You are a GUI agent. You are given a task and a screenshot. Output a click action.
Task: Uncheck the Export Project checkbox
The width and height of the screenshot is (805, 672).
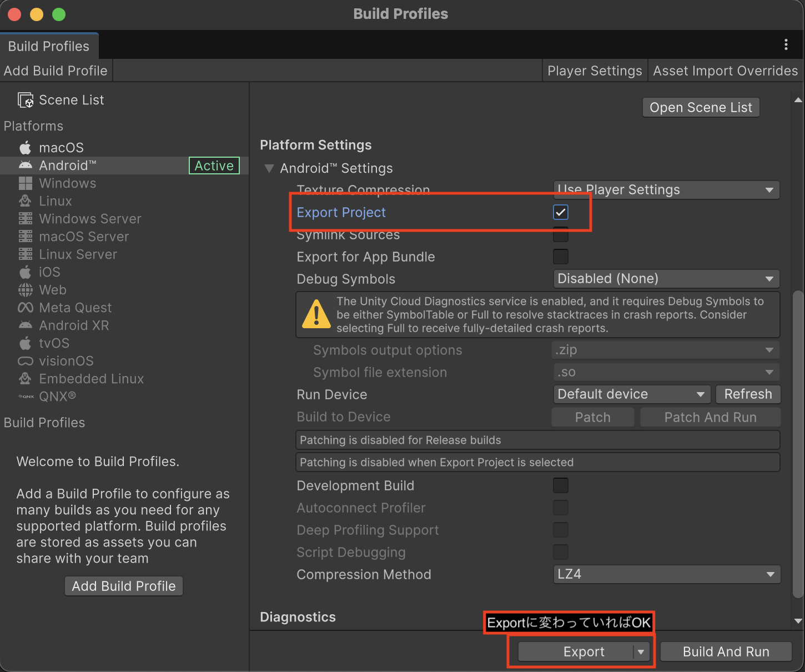561,212
